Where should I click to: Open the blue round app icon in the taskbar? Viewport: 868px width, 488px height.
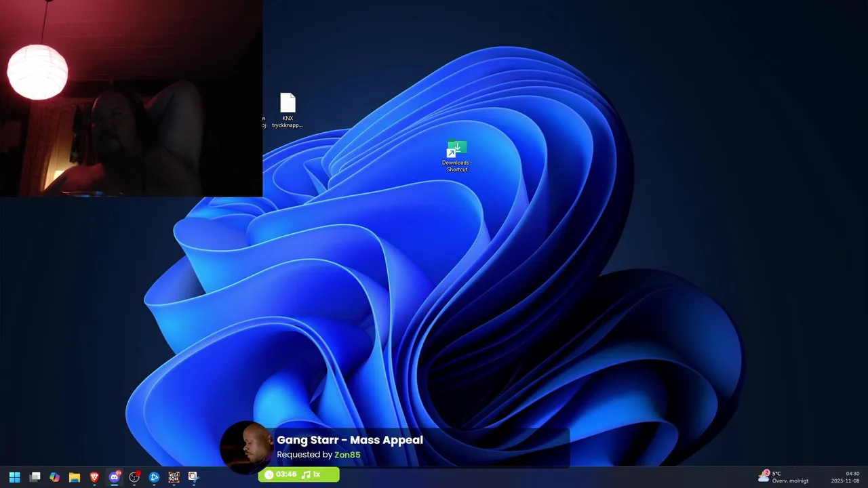coord(154,477)
